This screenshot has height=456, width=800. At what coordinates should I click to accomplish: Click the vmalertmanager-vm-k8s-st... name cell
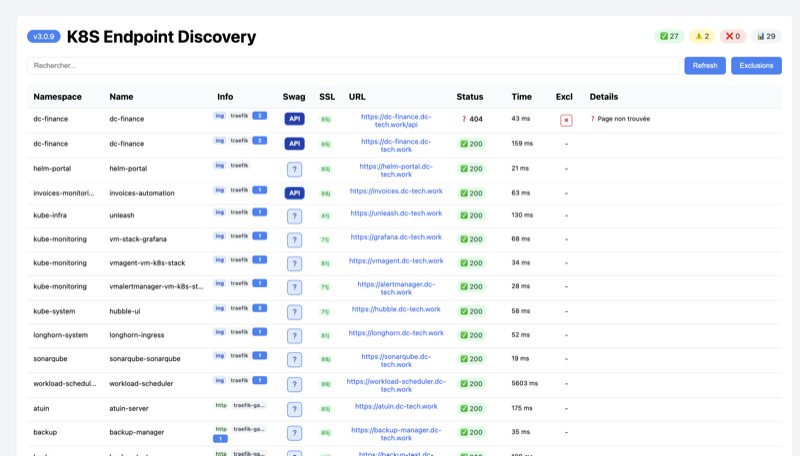[x=156, y=287]
